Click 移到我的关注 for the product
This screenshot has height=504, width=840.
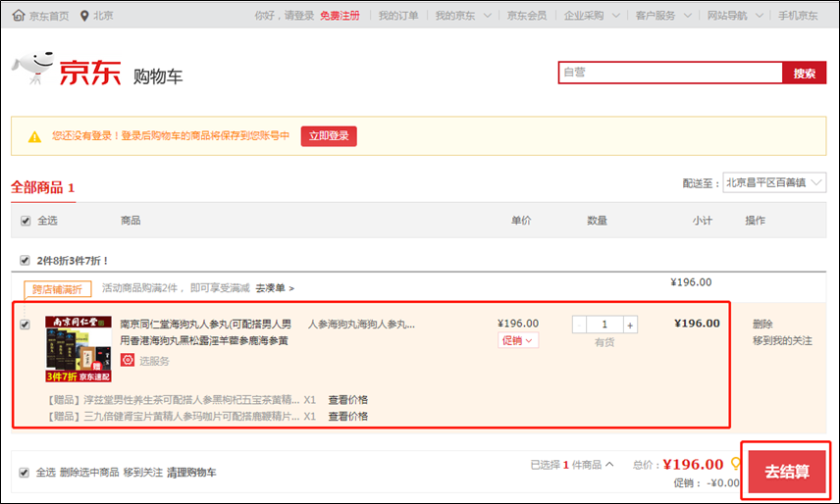pos(782,341)
